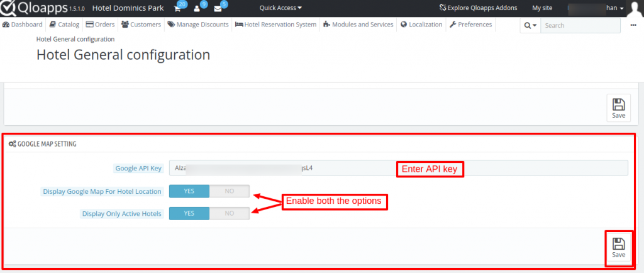Set Display Only Active Hotels to NO
Screen dimensions: 644x273
(x=229, y=213)
